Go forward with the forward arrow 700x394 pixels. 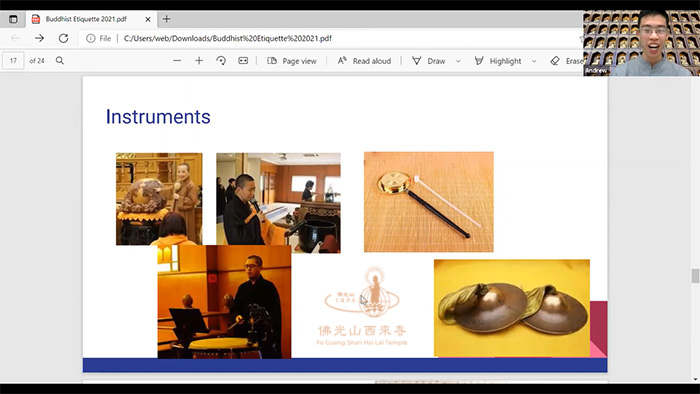(x=39, y=38)
